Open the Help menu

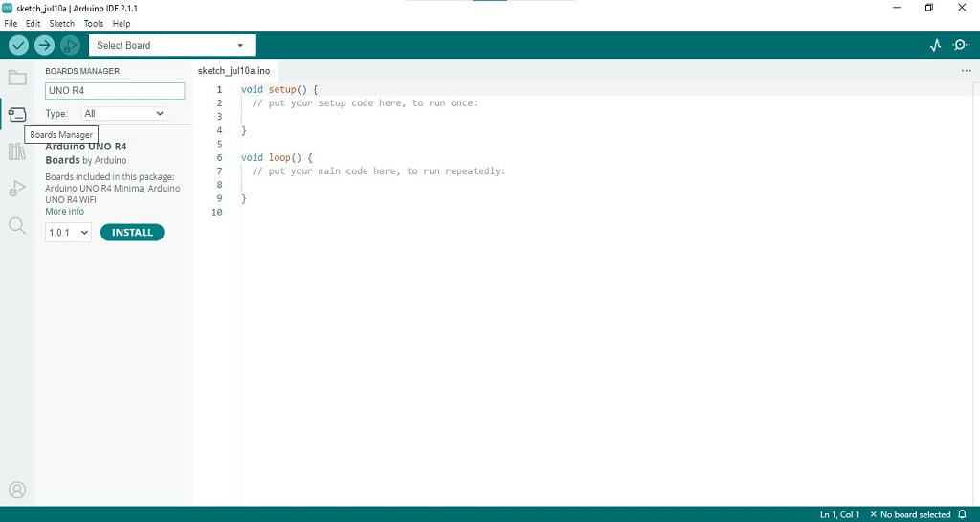tap(122, 23)
